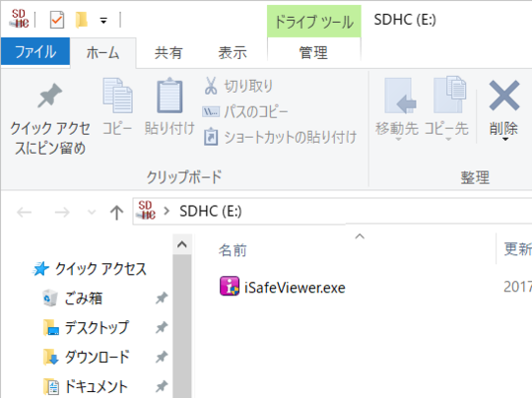
Task: Click the Properties checkmark quick access icon
Action: (57, 20)
